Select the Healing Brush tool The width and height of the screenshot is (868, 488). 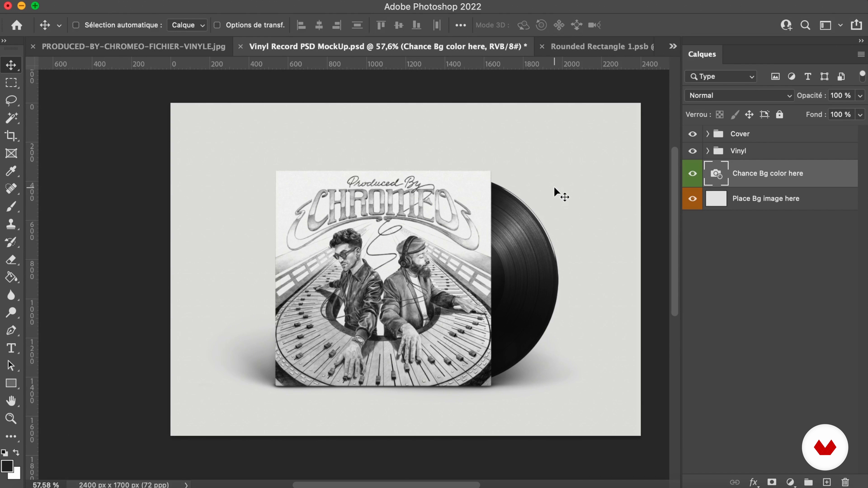11,189
